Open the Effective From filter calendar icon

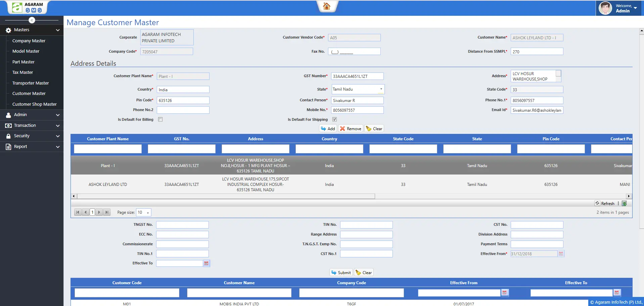coord(505,293)
